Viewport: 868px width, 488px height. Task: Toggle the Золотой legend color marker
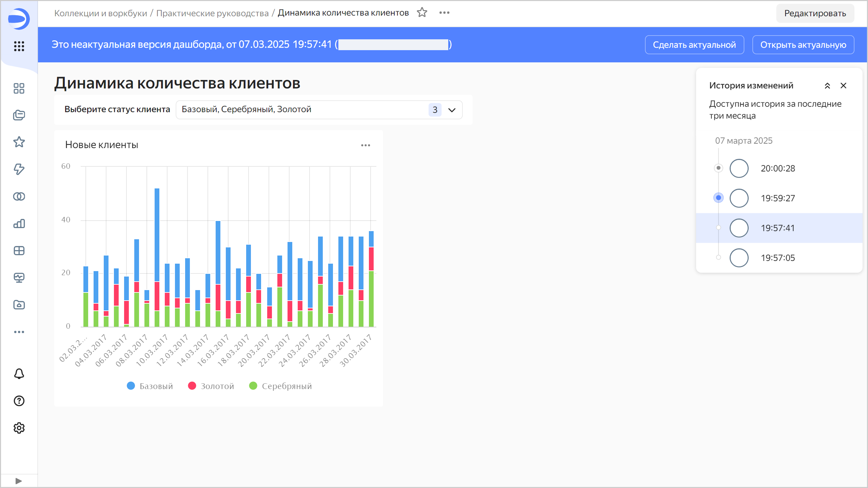pyautogui.click(x=192, y=386)
